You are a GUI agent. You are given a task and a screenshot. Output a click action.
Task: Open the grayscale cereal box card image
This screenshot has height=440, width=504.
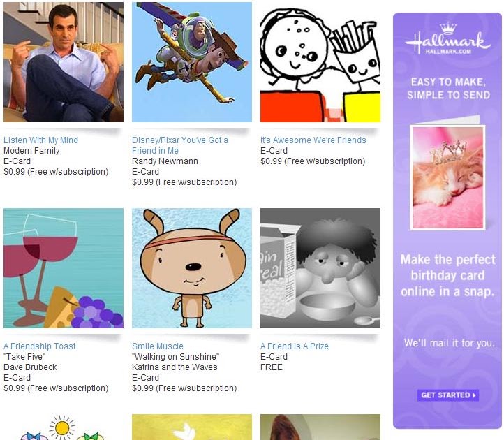pos(320,268)
